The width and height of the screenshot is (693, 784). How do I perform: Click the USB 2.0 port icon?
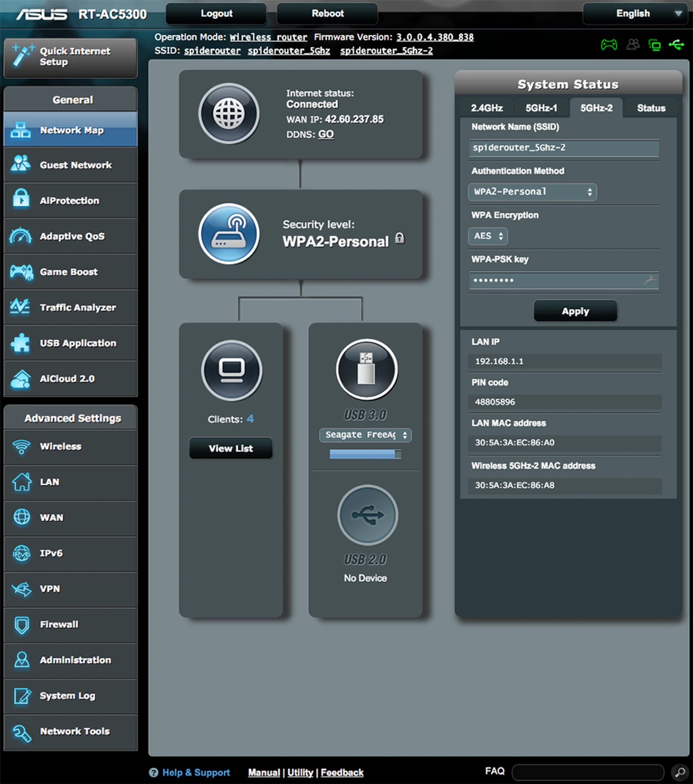(x=367, y=515)
